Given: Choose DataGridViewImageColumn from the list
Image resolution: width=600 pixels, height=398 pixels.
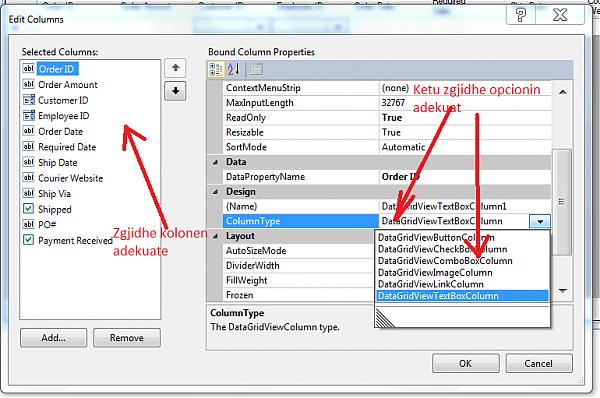Looking at the screenshot, I should pyautogui.click(x=462, y=272).
